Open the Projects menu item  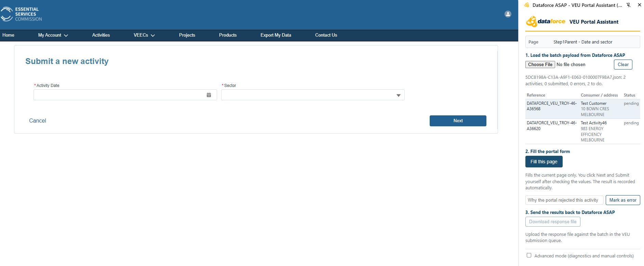click(x=187, y=35)
